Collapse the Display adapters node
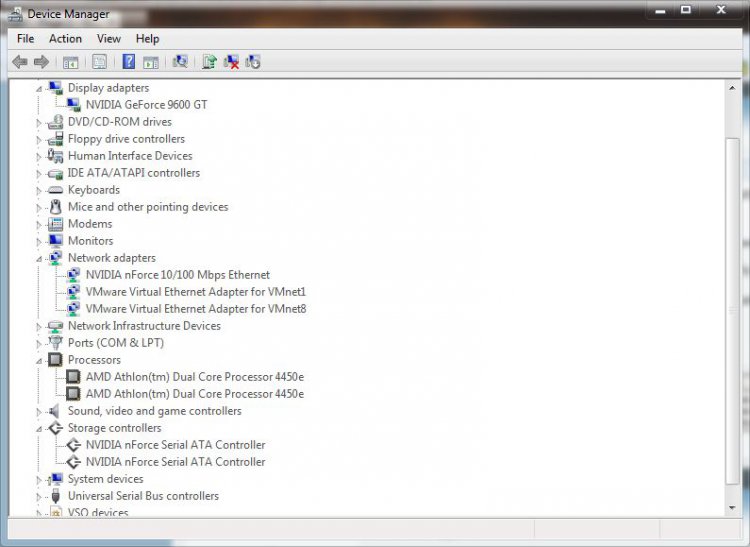This screenshot has height=547, width=750. [x=39, y=88]
